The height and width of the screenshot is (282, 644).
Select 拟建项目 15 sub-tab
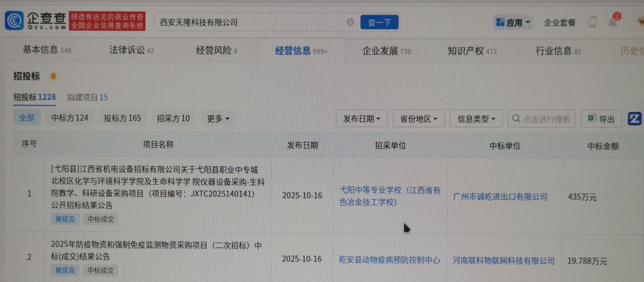coord(88,97)
